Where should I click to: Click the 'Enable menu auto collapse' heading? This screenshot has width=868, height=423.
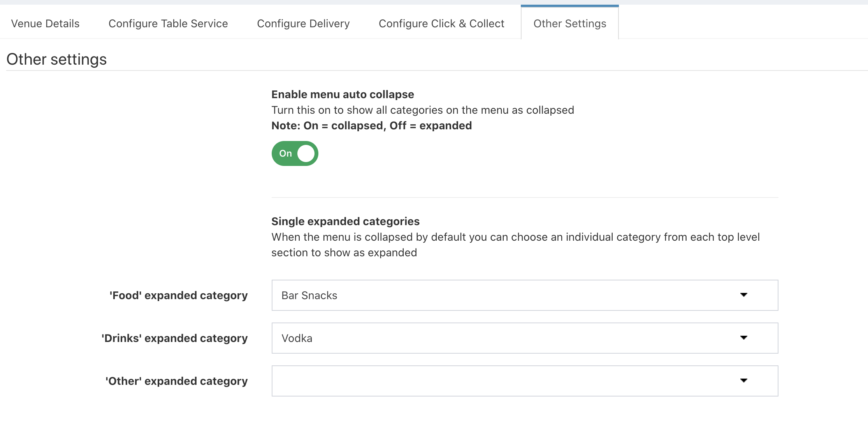click(343, 94)
